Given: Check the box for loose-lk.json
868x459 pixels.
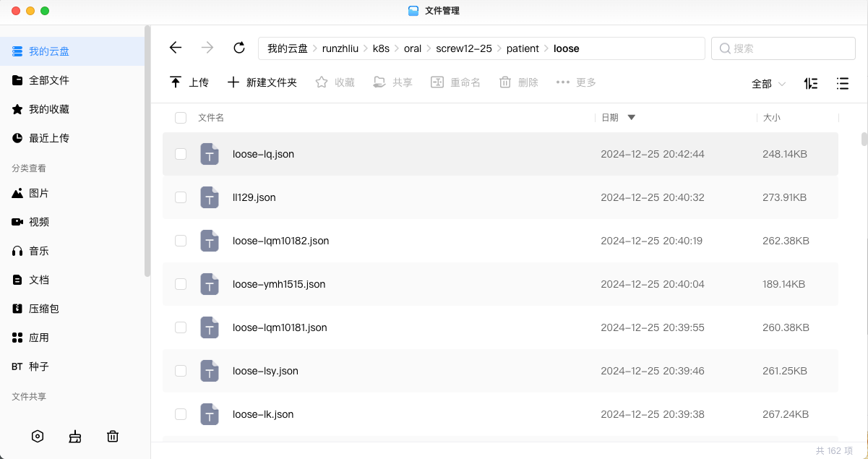Looking at the screenshot, I should point(181,414).
